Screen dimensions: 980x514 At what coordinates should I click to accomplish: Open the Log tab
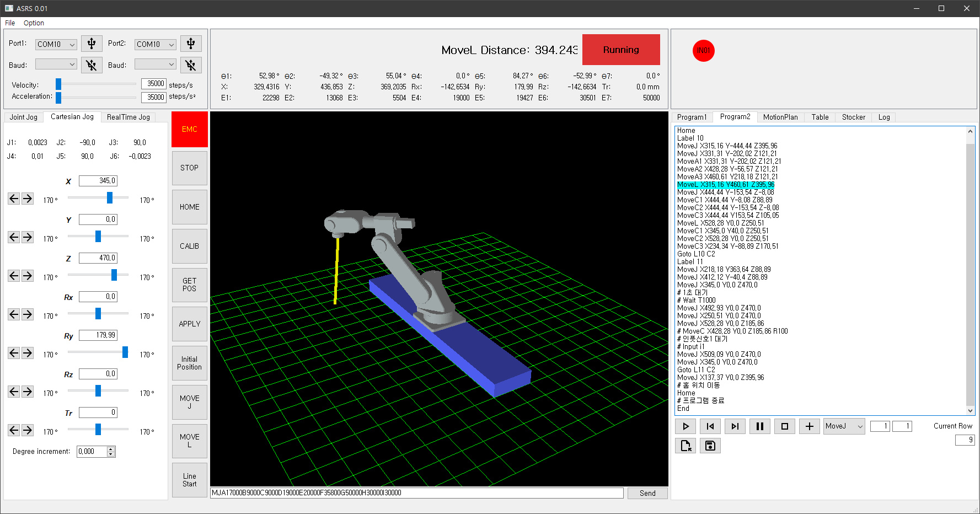point(884,117)
